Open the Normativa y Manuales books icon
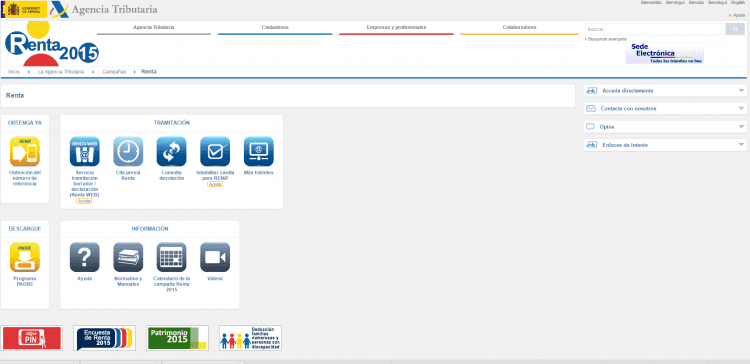 128,257
